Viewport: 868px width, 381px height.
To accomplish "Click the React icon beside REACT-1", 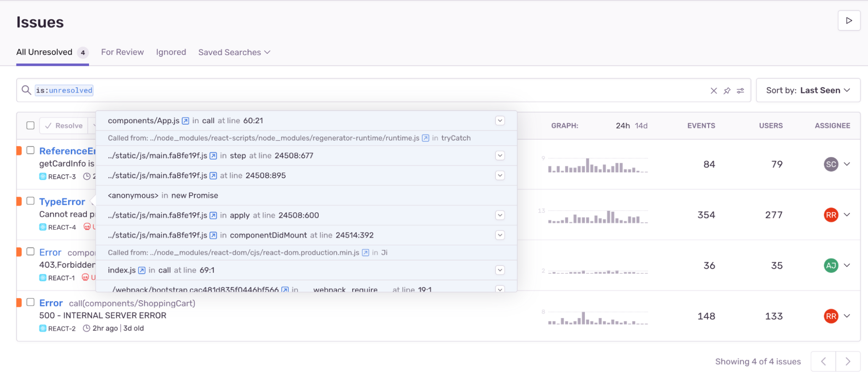I will click(43, 278).
